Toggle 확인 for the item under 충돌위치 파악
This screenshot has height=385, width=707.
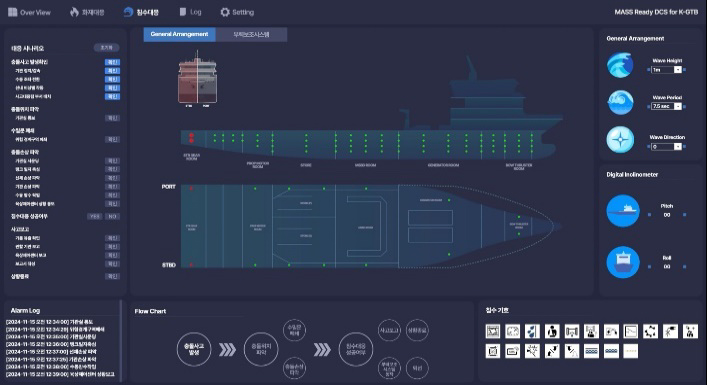tap(112, 118)
